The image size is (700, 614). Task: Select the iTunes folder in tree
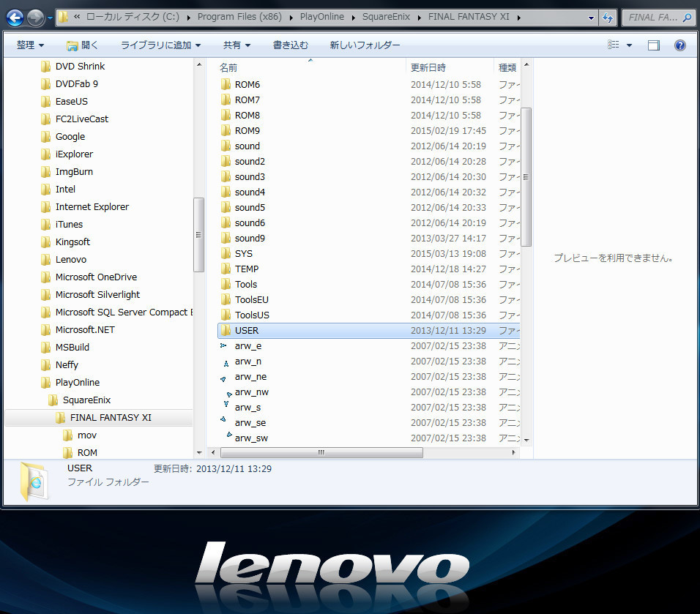pyautogui.click(x=70, y=225)
